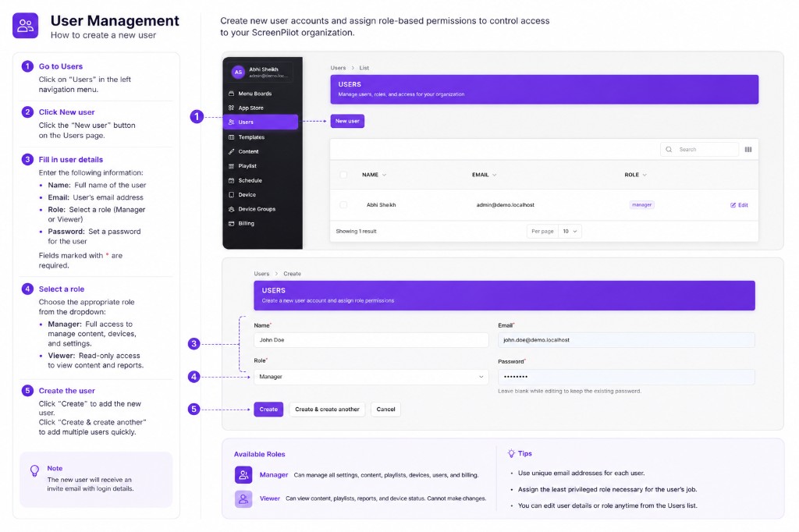
Task: Click the manager role badge
Action: 641,205
